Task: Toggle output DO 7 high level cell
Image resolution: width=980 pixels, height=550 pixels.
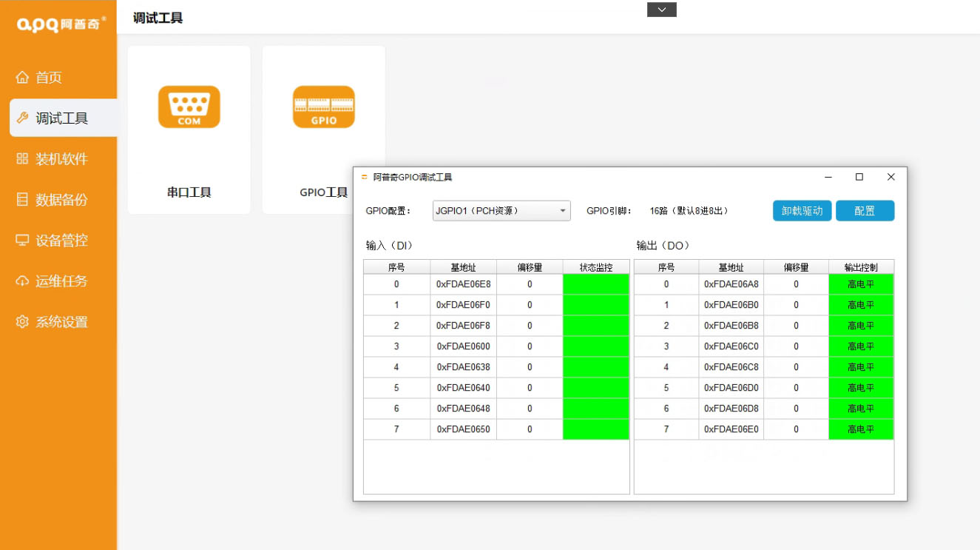Action: [x=861, y=429]
